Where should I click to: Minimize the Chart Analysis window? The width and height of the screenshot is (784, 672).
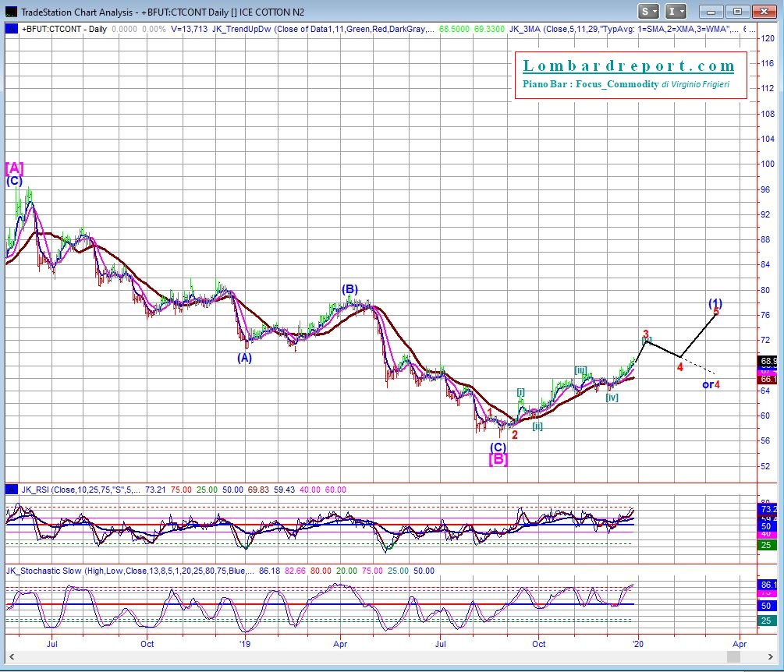[711, 11]
